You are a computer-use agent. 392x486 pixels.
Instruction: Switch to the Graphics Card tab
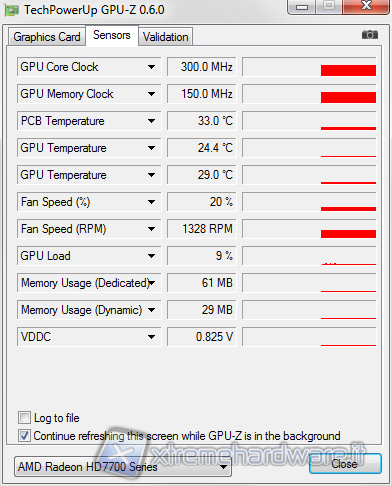click(47, 37)
